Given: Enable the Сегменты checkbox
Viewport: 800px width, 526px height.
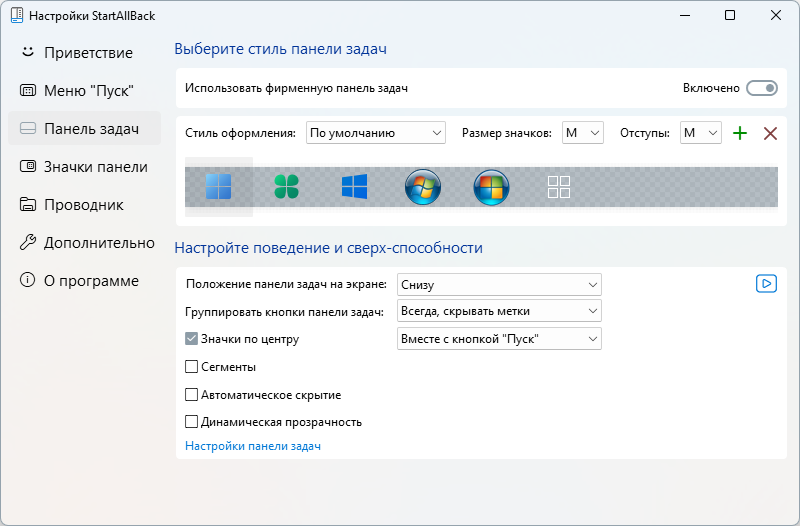Looking at the screenshot, I should point(191,367).
